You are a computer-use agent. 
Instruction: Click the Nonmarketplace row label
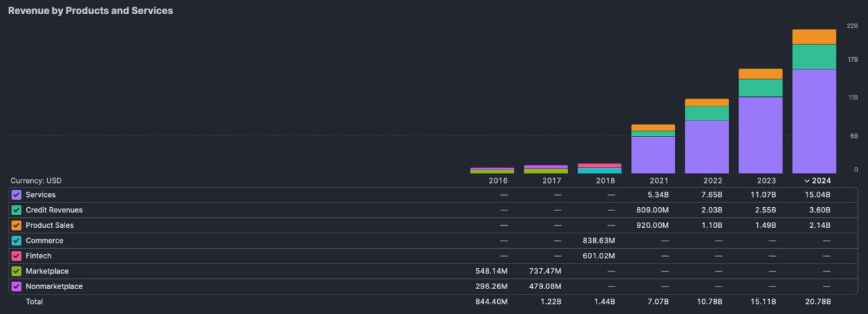tap(54, 286)
